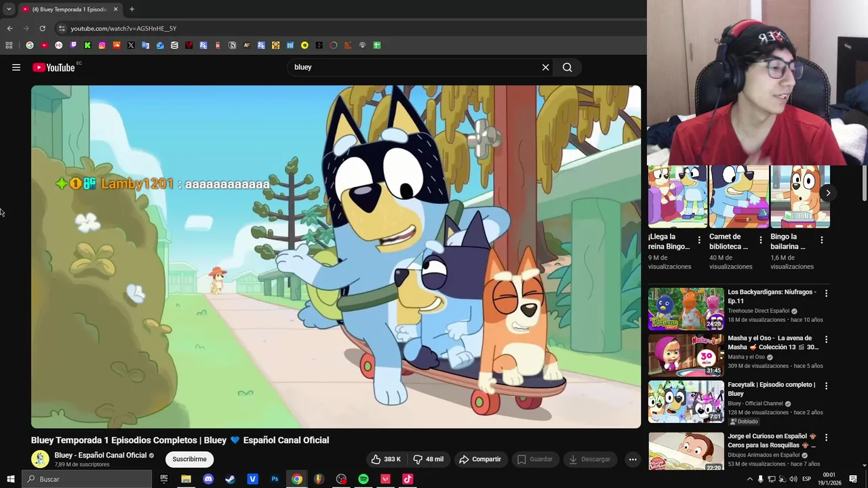868x488 pixels.
Task: Click the Descargar download button
Action: 589,459
